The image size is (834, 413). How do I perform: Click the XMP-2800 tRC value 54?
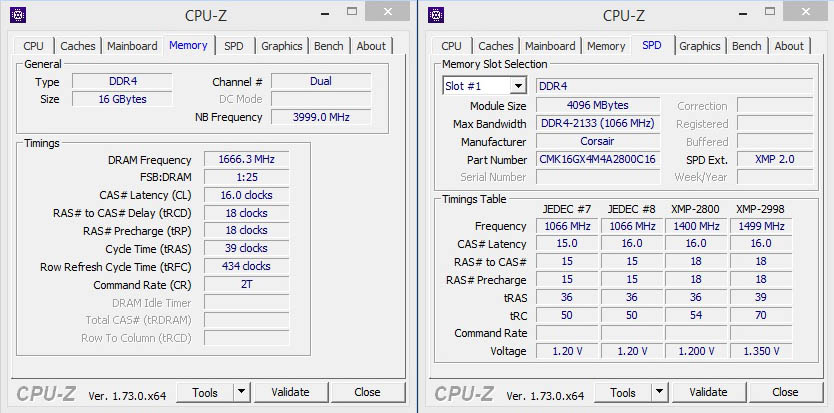point(696,316)
